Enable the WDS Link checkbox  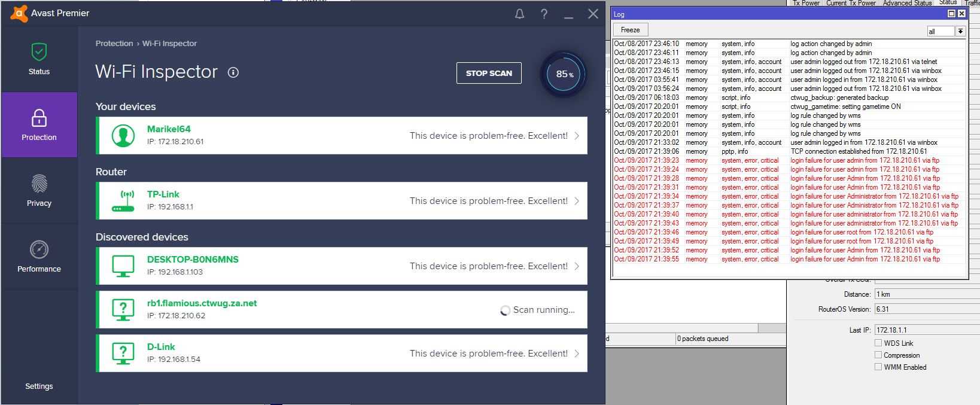tap(878, 343)
